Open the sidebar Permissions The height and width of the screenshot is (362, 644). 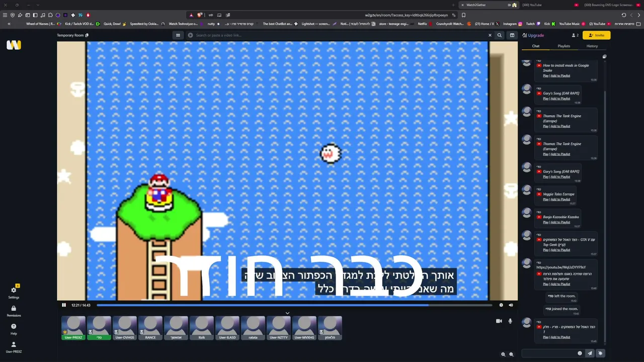(14, 311)
